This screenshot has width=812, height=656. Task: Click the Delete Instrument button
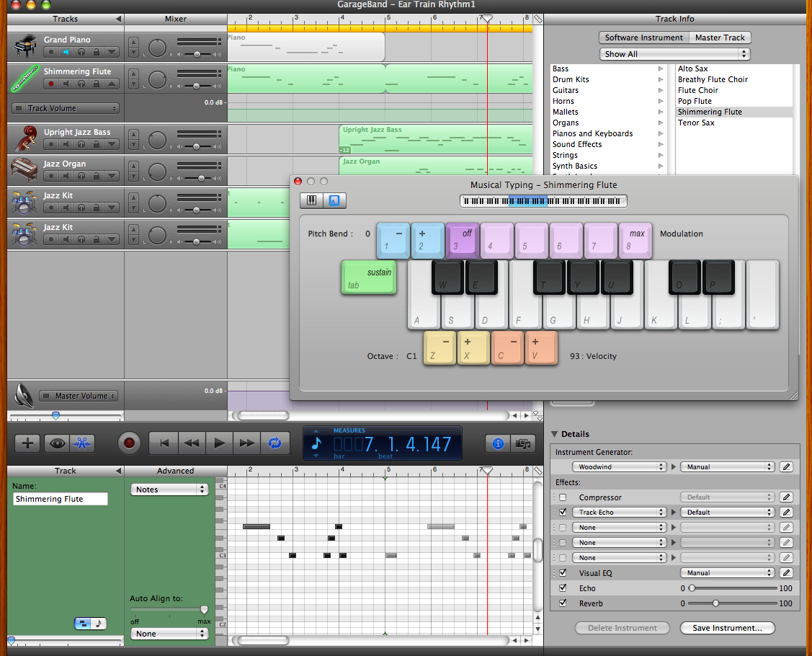coord(622,628)
